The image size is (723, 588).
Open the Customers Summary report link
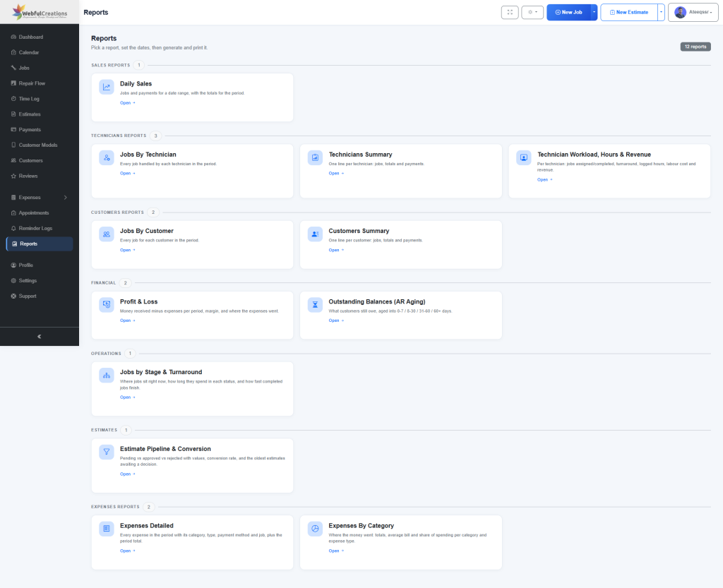336,250
